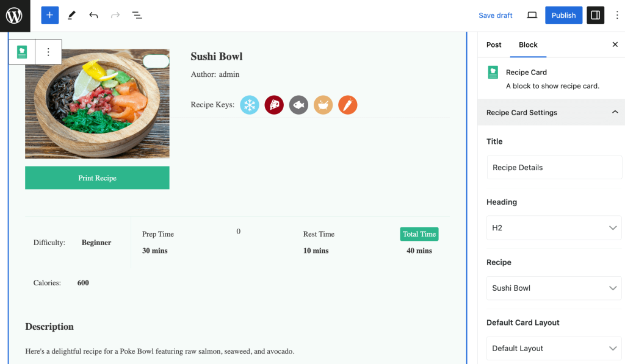Select the cheese recipe key icon
Viewport: 625px width, 364px height.
(274, 105)
